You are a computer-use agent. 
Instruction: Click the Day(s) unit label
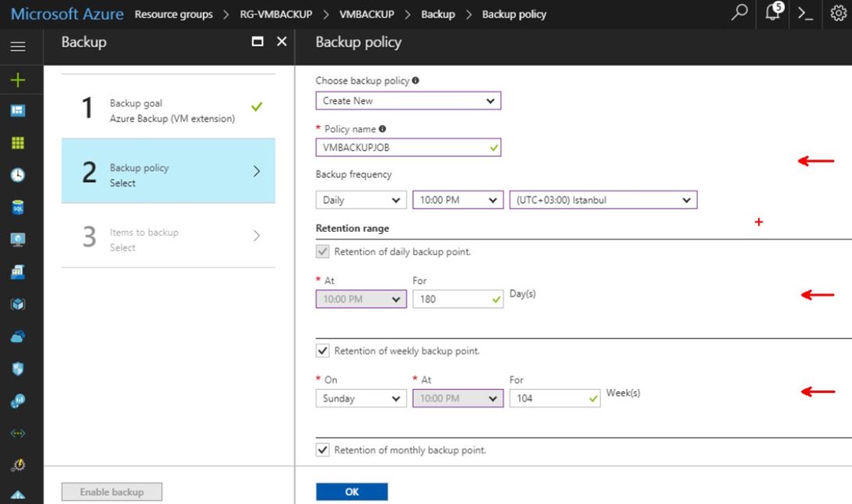[522, 294]
